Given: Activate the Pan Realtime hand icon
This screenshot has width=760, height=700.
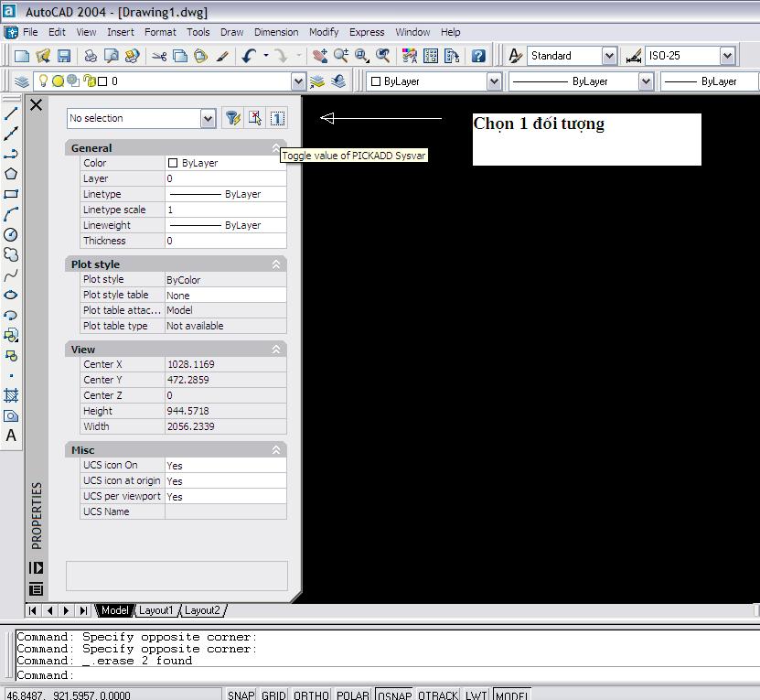Looking at the screenshot, I should pos(320,56).
